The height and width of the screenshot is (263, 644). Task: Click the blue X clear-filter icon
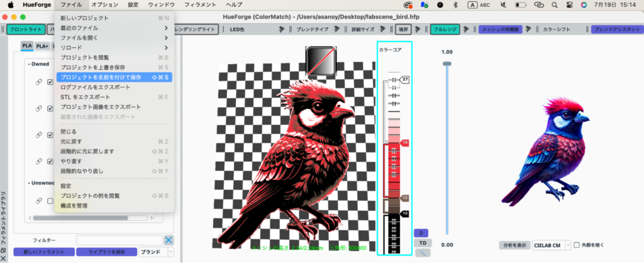(x=169, y=240)
